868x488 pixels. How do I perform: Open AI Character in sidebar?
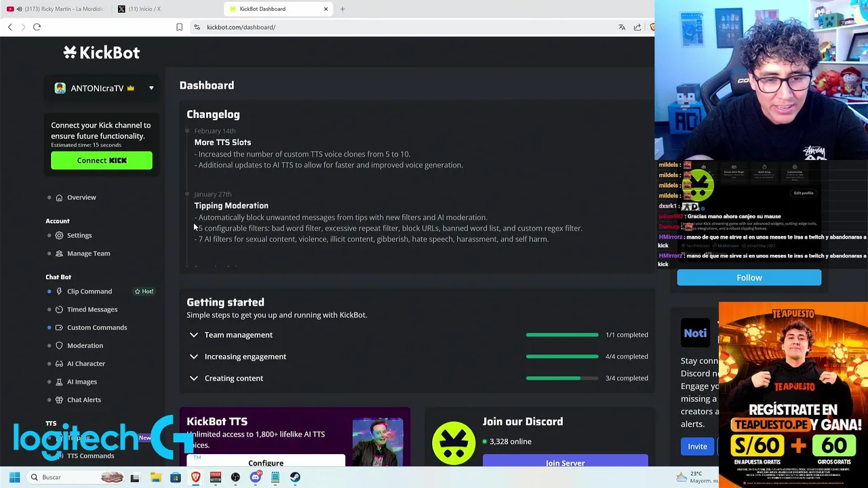86,363
